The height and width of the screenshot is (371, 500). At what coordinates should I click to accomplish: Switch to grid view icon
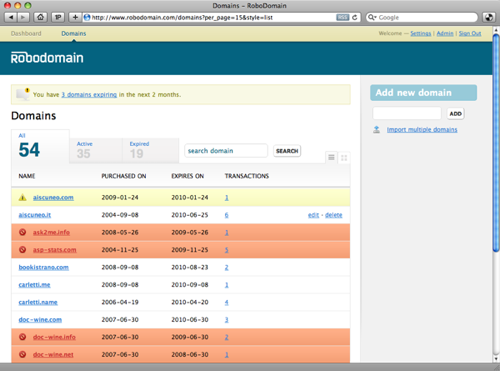[344, 158]
